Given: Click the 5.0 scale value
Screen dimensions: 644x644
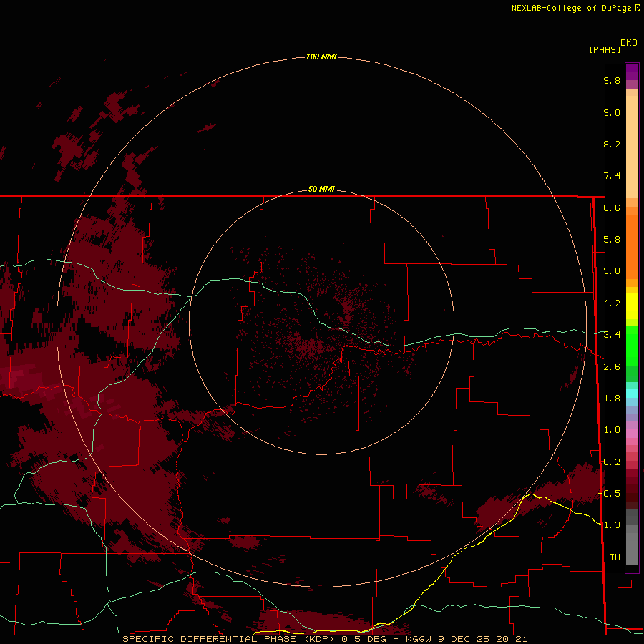Looking at the screenshot, I should pyautogui.click(x=612, y=271).
